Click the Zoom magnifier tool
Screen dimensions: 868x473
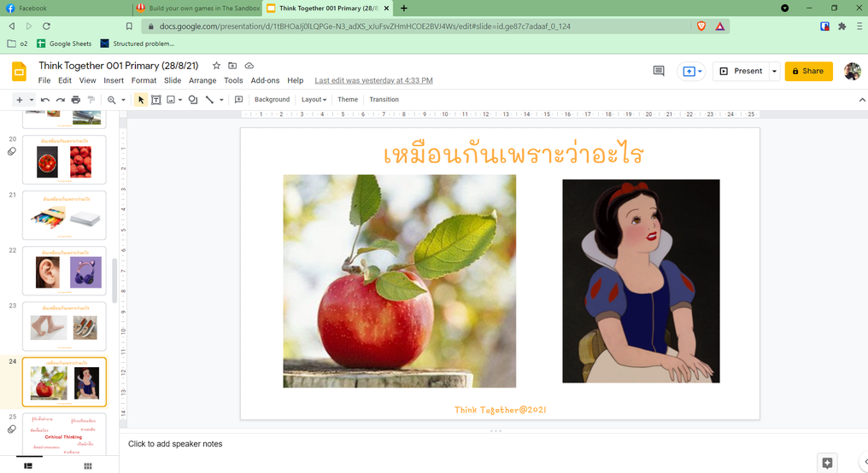[x=112, y=100]
